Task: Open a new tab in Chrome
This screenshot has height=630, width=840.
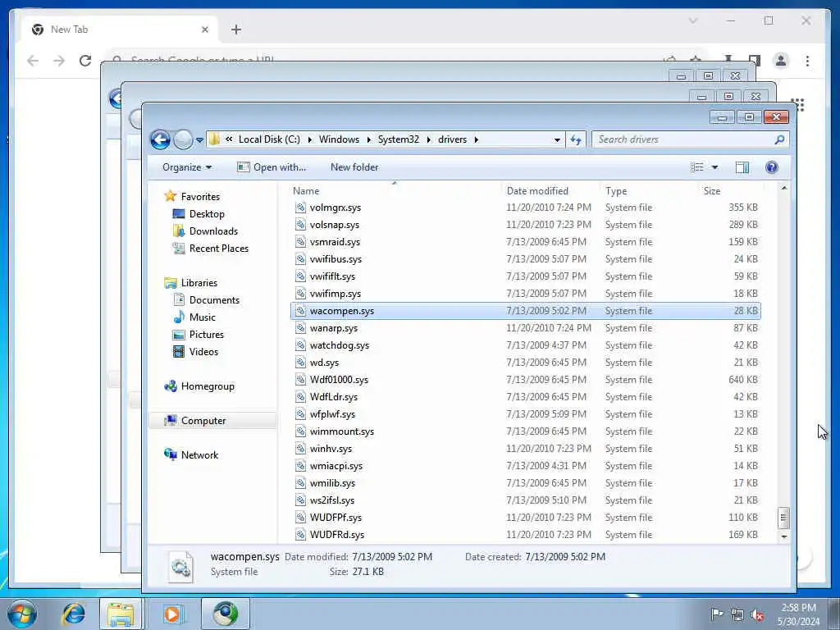Action: pos(235,30)
